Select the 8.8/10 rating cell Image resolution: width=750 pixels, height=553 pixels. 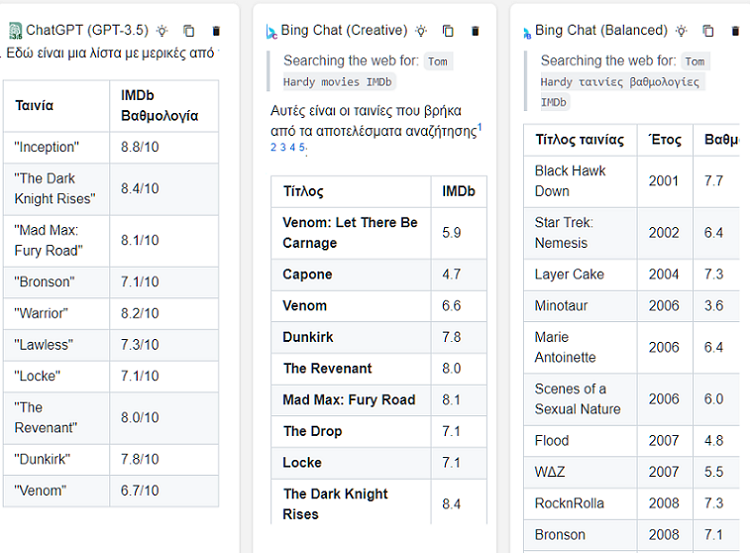coord(164,147)
